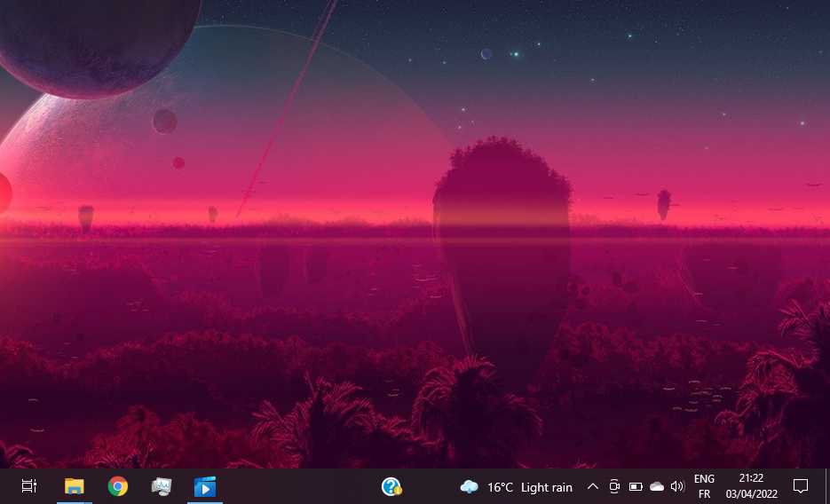Click the Meet Now camera tray icon

click(x=614, y=486)
